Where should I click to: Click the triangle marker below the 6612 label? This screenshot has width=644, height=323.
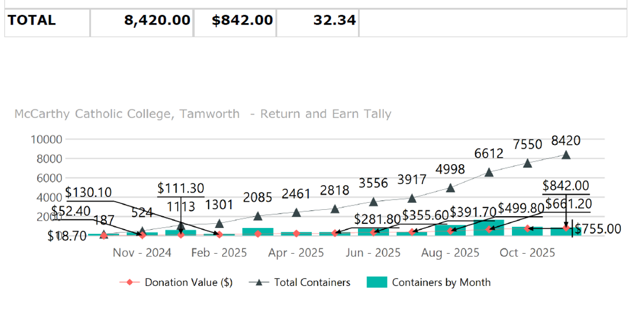point(489,172)
